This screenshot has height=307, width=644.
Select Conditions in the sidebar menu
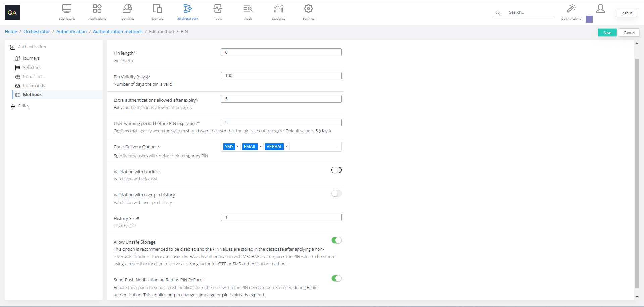33,77
